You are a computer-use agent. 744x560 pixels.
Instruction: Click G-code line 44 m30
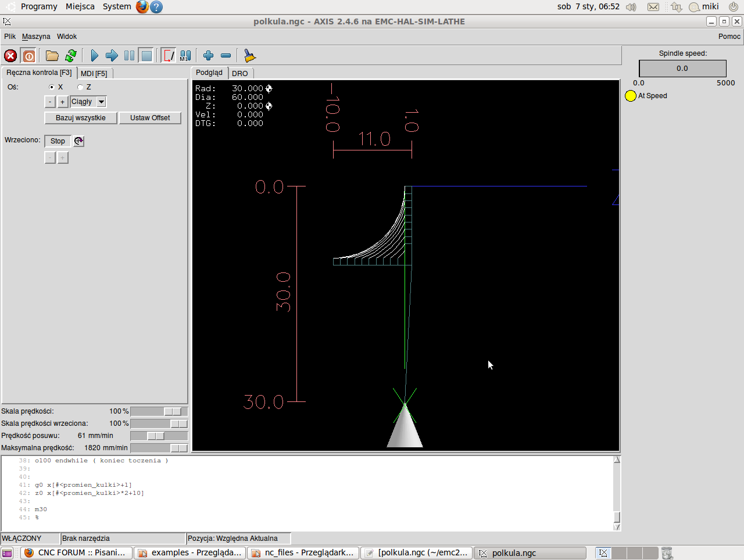pos(41,509)
